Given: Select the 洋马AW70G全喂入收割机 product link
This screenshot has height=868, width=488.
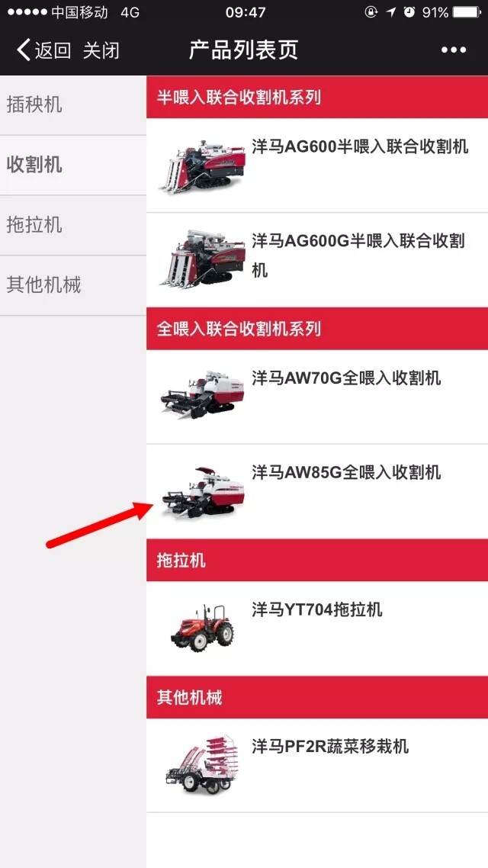Looking at the screenshot, I should (346, 378).
